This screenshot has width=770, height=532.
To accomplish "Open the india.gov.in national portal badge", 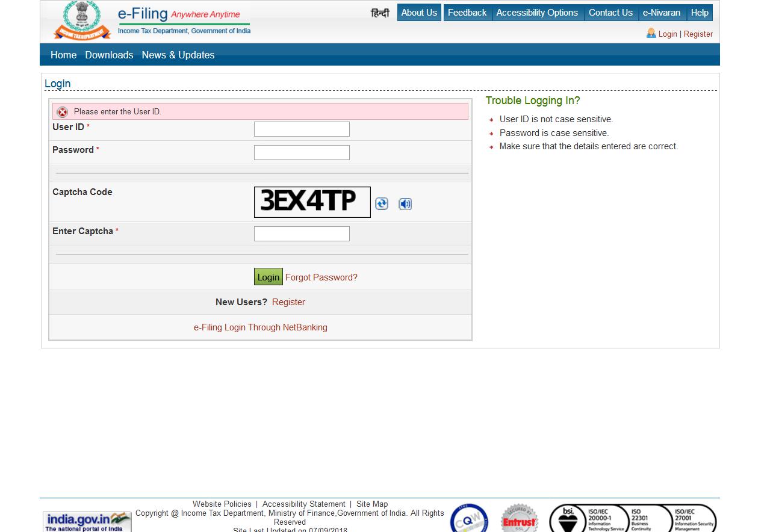I will (x=87, y=522).
